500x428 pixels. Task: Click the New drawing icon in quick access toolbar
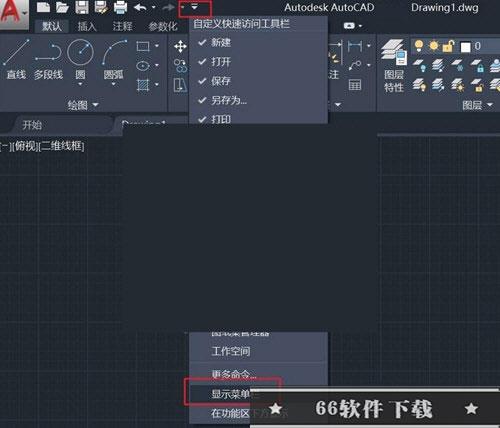pos(43,7)
